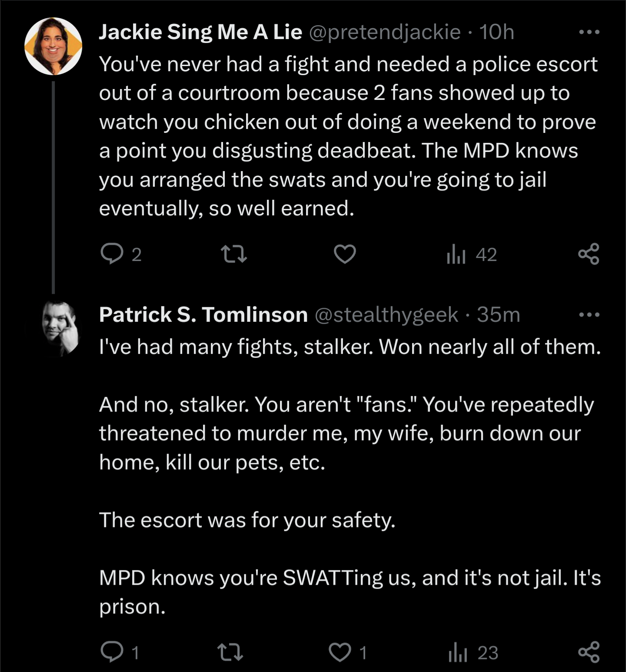Reply to Jackie's tweet via comment icon
626x672 pixels.
click(x=112, y=254)
